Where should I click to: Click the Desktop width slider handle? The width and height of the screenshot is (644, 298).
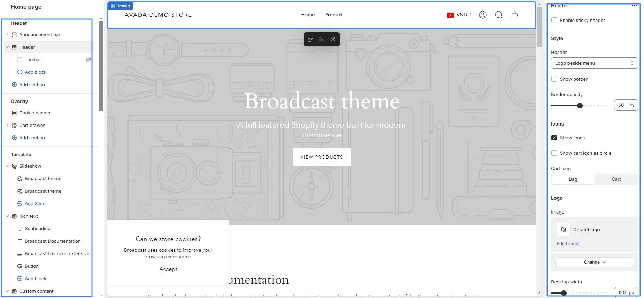point(564,293)
